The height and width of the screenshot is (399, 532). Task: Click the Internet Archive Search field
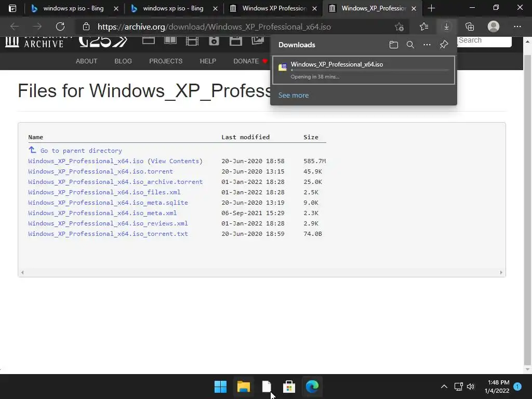coord(484,41)
